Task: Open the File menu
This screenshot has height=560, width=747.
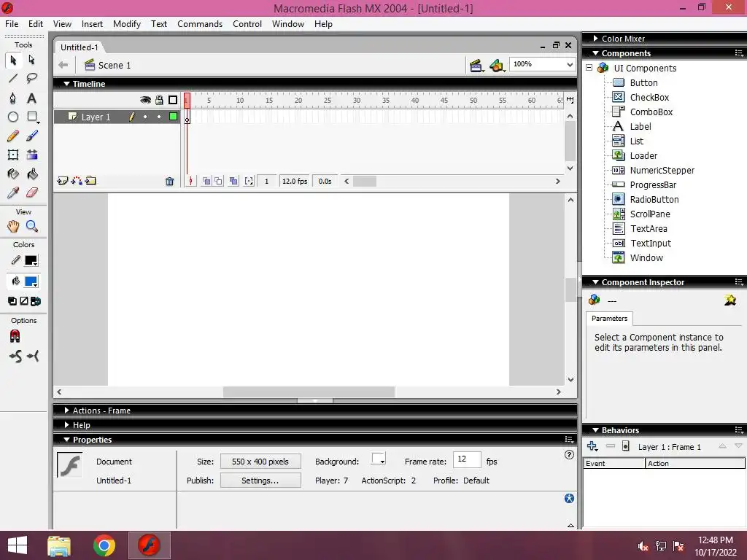Action: tap(12, 24)
